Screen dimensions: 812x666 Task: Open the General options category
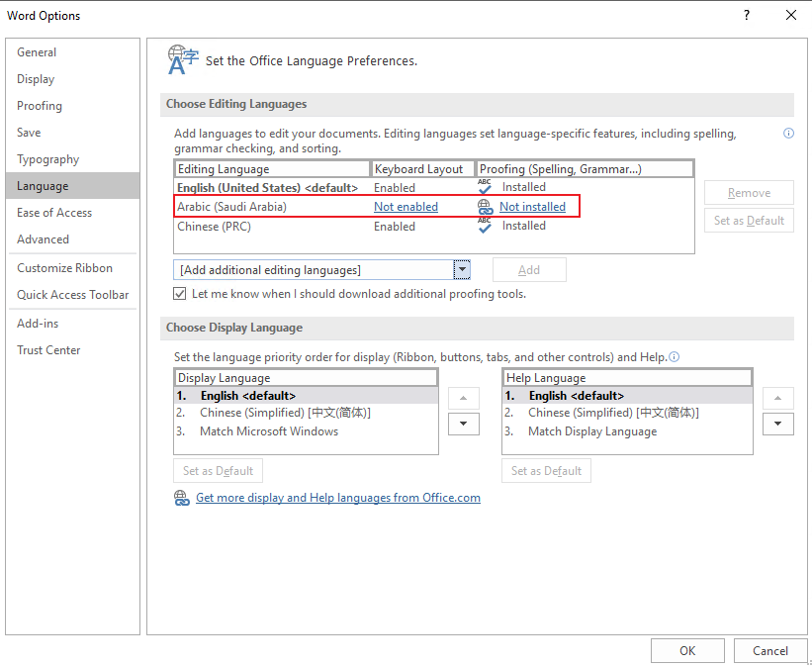tap(72, 52)
